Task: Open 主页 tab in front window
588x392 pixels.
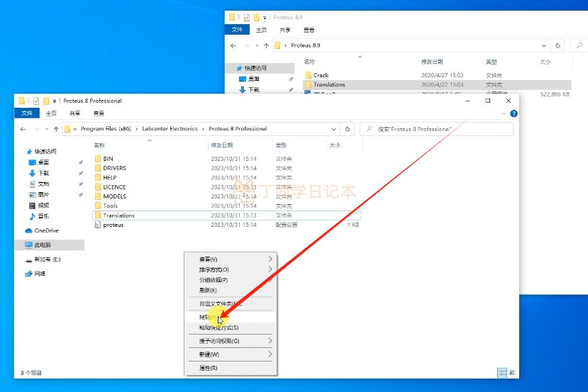Action: (51, 113)
